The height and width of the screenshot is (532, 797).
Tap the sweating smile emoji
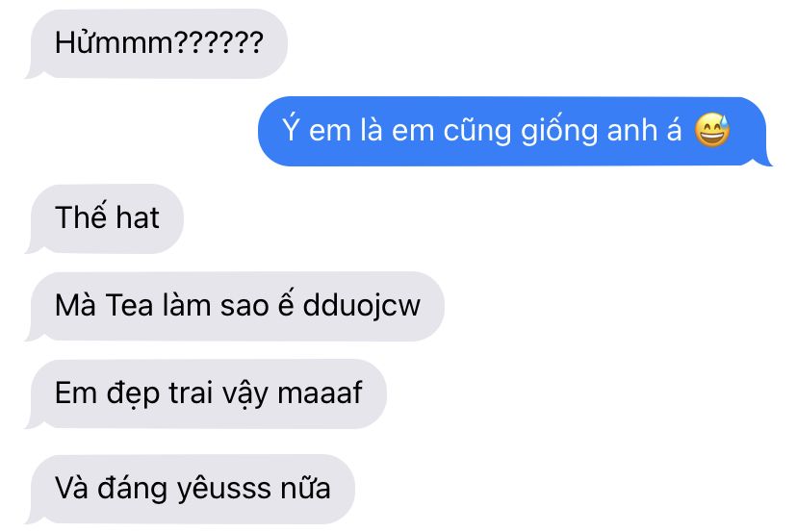712,130
